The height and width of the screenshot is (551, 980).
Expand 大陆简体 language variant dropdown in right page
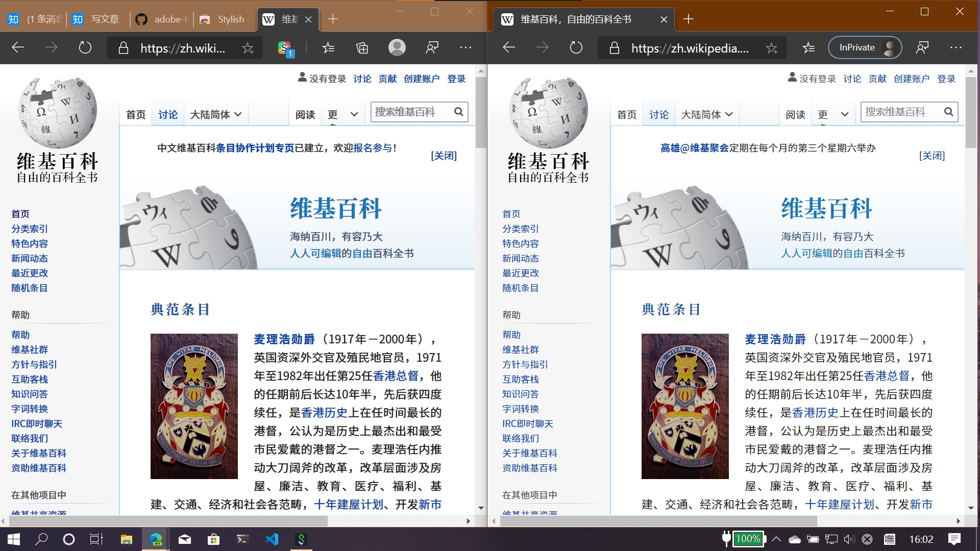(x=707, y=114)
